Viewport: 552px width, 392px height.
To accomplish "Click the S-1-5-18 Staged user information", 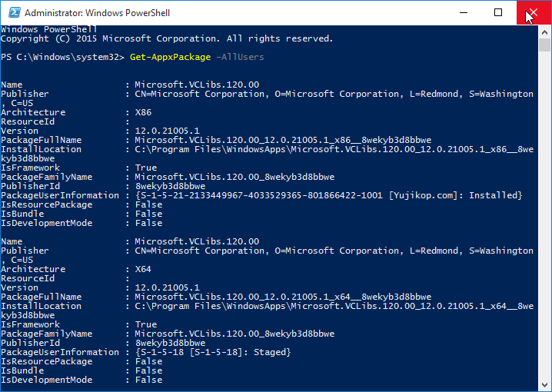I will pyautogui.click(x=213, y=352).
